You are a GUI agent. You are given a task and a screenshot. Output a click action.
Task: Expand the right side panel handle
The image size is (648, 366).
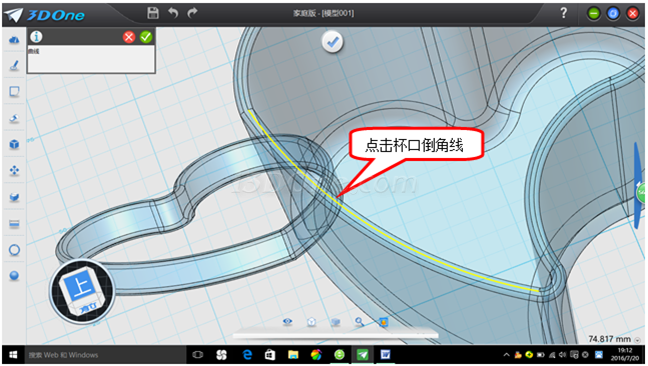point(639,186)
